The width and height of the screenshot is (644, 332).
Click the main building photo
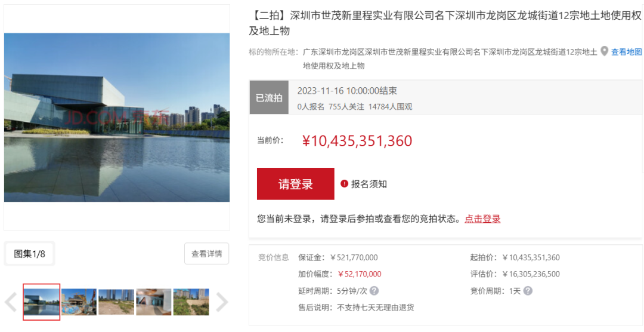click(x=117, y=117)
